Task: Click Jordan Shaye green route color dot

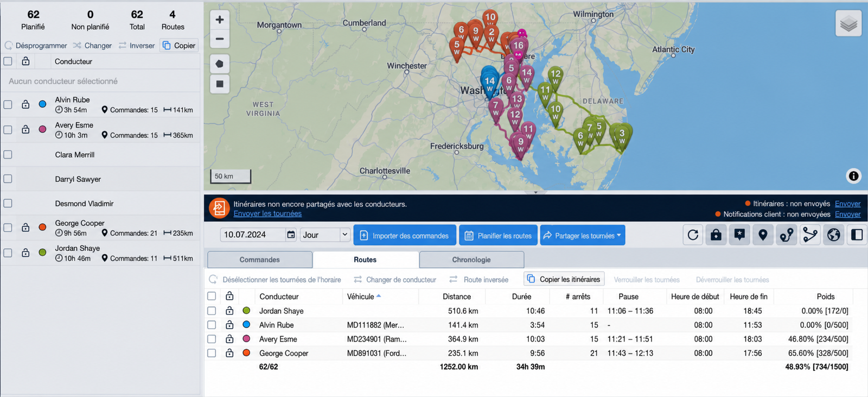Action: click(x=246, y=311)
